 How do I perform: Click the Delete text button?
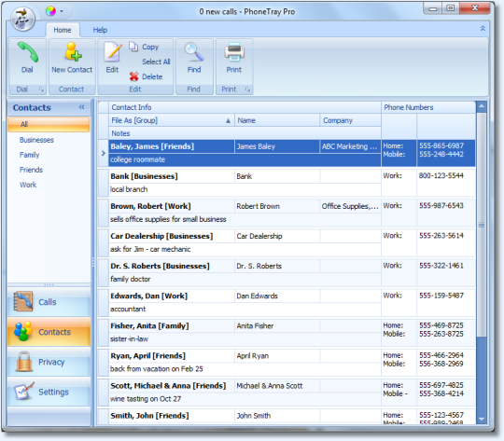152,76
